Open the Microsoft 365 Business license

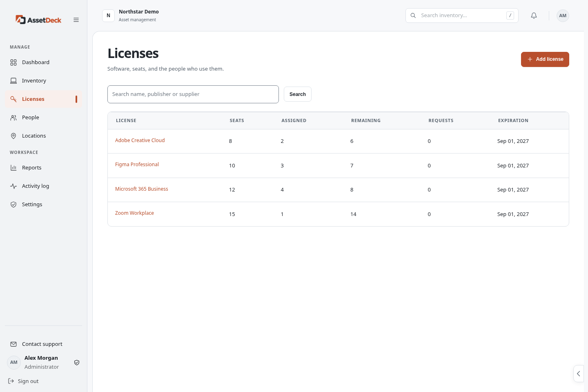coord(141,189)
